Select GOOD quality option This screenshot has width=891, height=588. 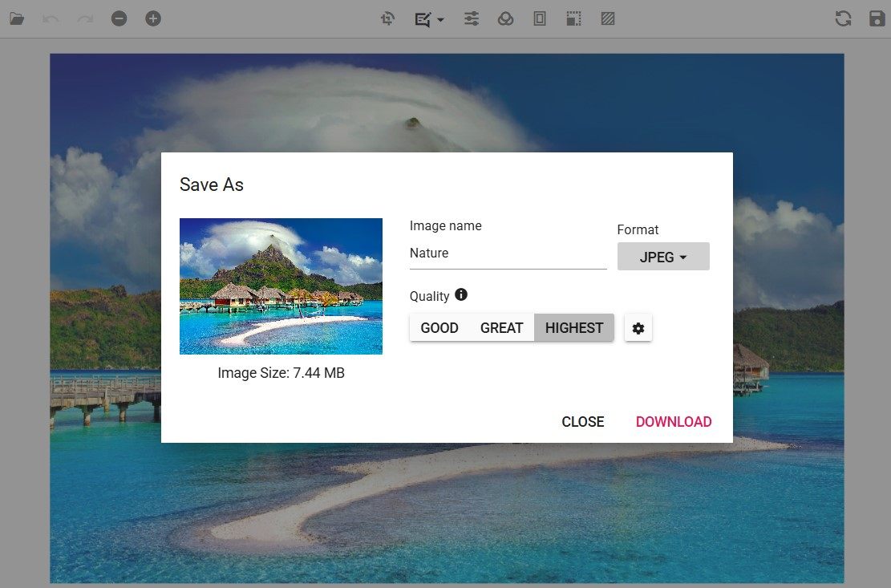439,327
